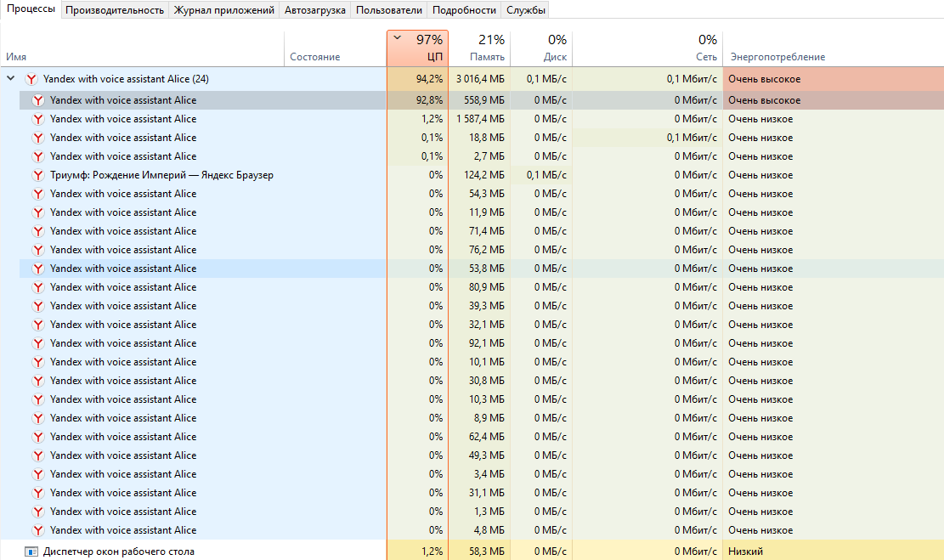The image size is (944, 560).
Task: Click the Yandex icon in the 32,1 МБ row
Action: tap(38, 325)
